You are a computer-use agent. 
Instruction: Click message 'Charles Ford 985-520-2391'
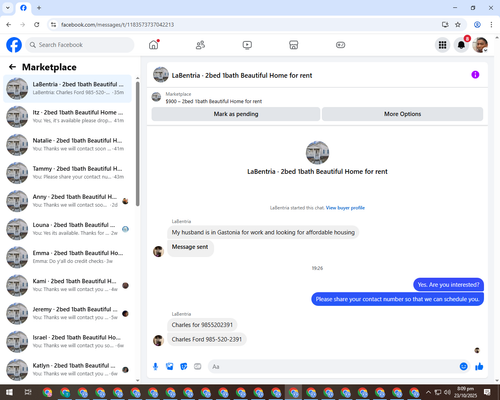(x=207, y=339)
